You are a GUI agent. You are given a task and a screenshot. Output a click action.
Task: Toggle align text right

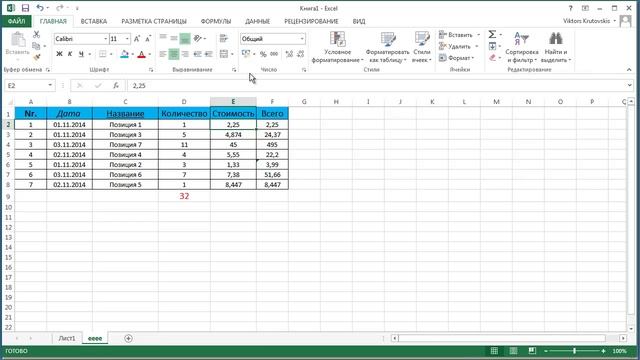[185, 54]
